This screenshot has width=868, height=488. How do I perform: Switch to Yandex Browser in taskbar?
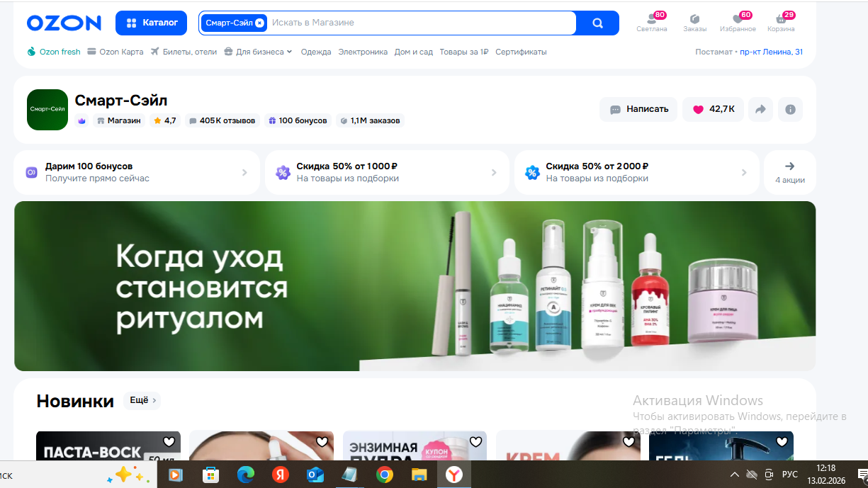tap(454, 475)
